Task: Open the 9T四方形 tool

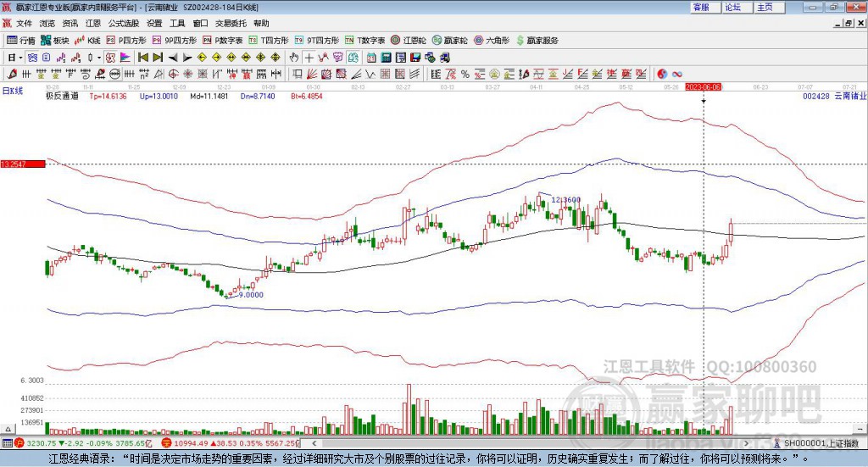Action: [x=317, y=41]
